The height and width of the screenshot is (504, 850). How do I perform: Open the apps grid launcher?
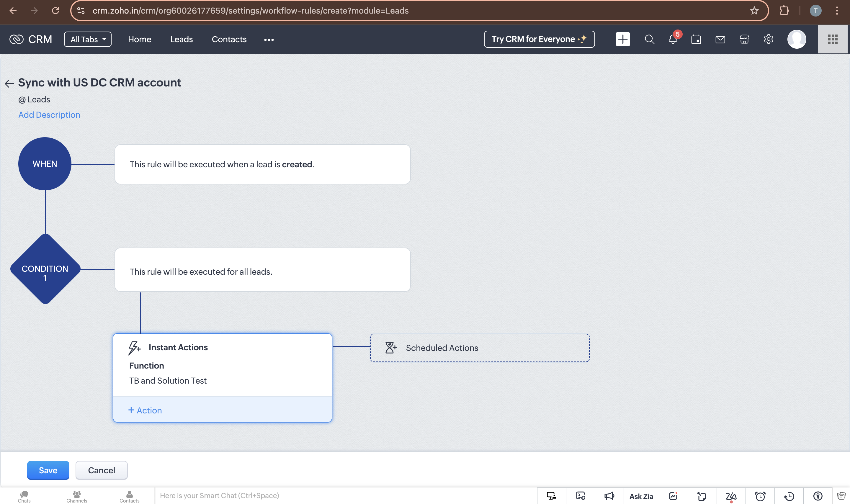(x=832, y=40)
